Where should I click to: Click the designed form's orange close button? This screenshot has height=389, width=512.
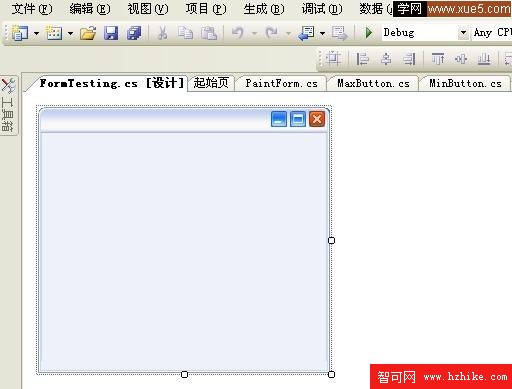(317, 119)
